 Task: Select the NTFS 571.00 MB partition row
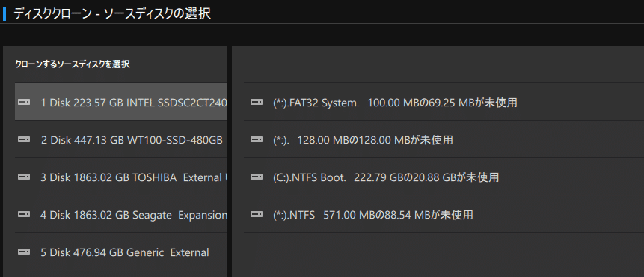(444, 214)
